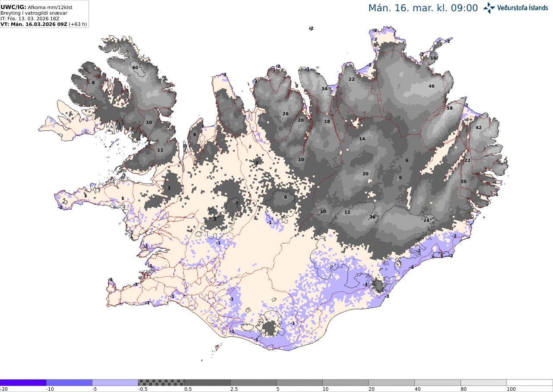This screenshot has width=553, height=392.
Task: Click the 58 value on the northeast coast
Action: (x=450, y=108)
